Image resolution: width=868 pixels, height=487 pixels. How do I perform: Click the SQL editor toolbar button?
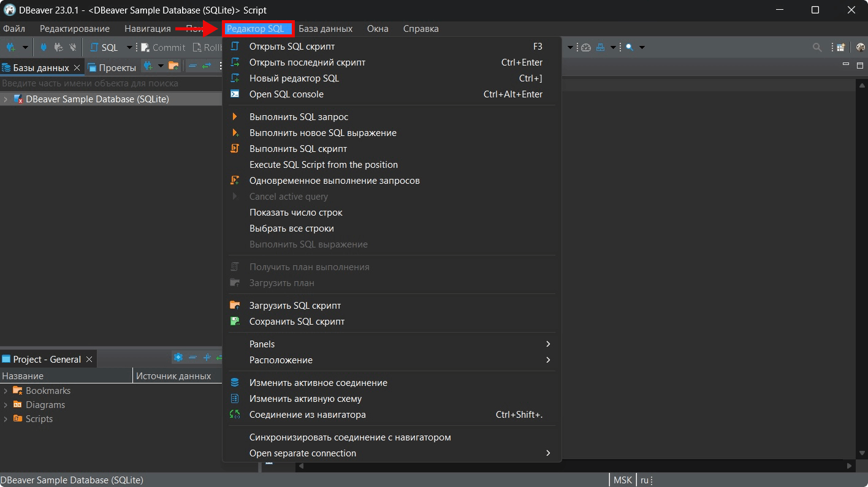coord(104,47)
